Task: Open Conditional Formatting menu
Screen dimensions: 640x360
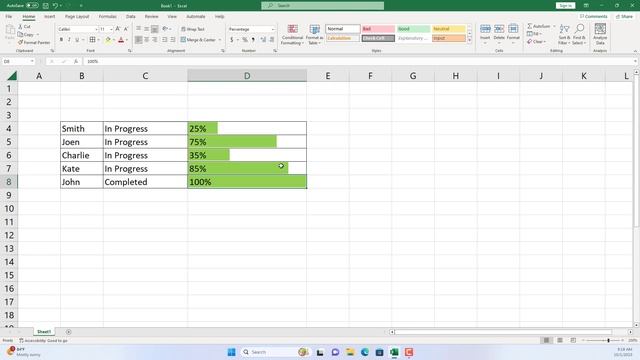Action: click(x=292, y=35)
